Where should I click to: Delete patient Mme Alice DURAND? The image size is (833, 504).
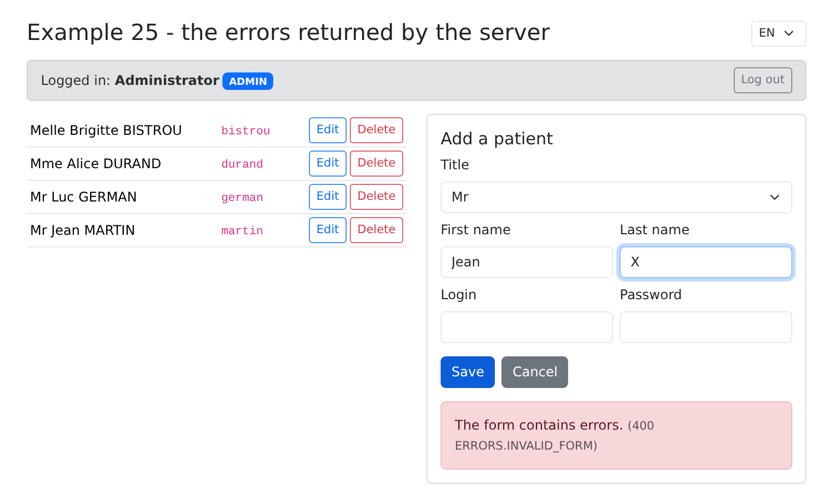[x=377, y=163]
